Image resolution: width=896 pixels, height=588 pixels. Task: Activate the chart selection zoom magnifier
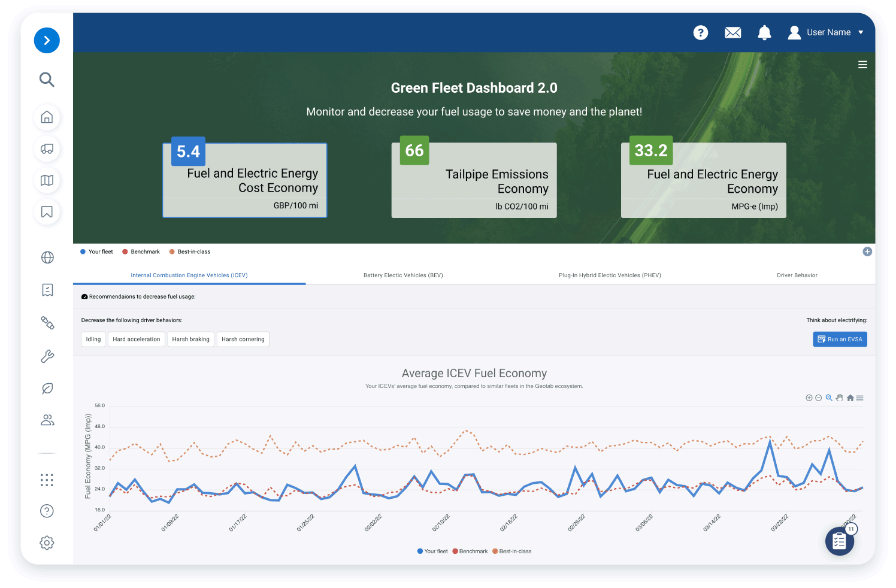point(829,398)
